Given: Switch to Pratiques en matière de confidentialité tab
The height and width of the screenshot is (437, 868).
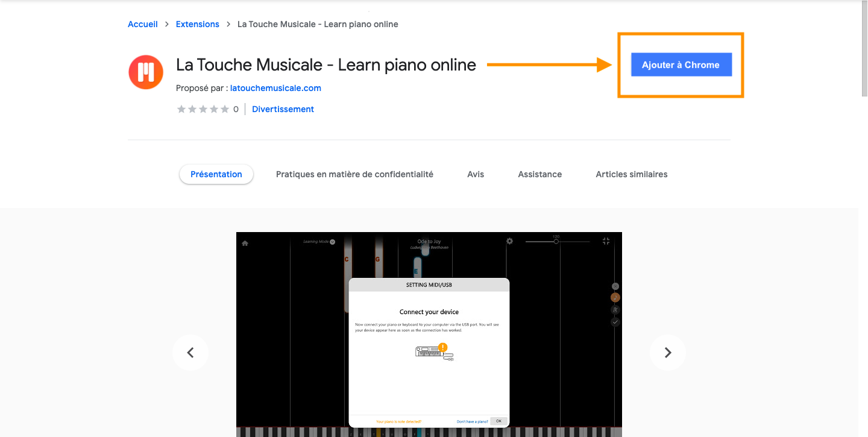Looking at the screenshot, I should [354, 174].
